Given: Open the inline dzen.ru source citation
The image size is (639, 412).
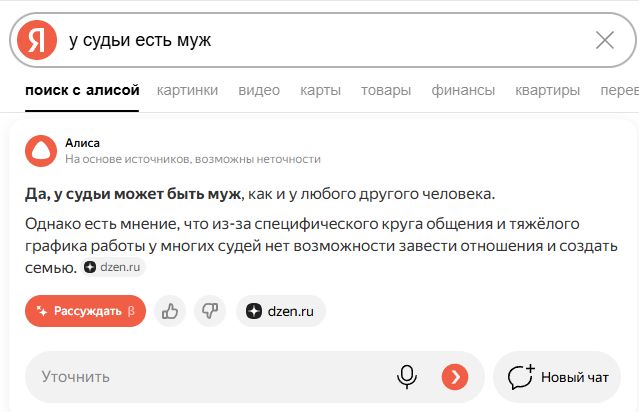Looking at the screenshot, I should pos(115,268).
